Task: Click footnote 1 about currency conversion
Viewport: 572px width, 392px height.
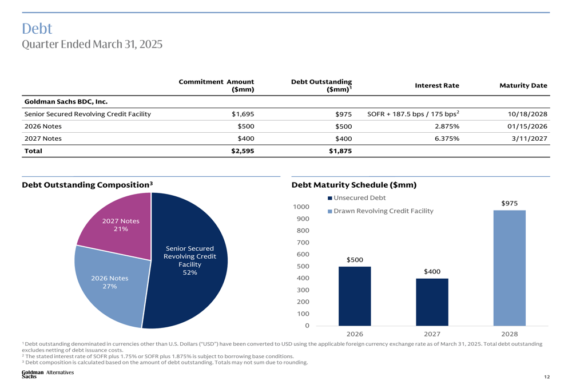Action: point(282,347)
